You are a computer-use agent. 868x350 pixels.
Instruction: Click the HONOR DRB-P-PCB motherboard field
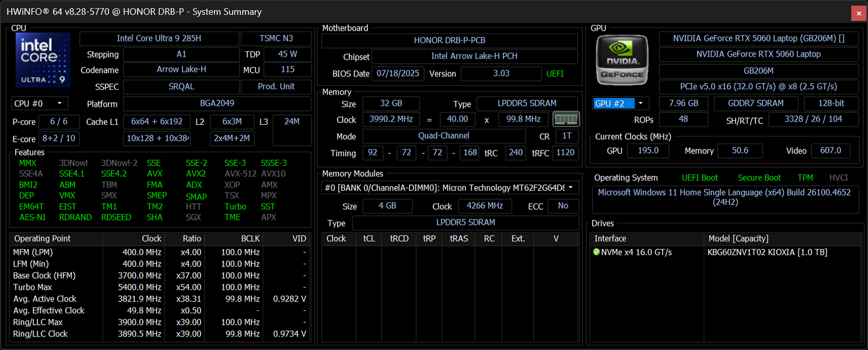(x=450, y=41)
